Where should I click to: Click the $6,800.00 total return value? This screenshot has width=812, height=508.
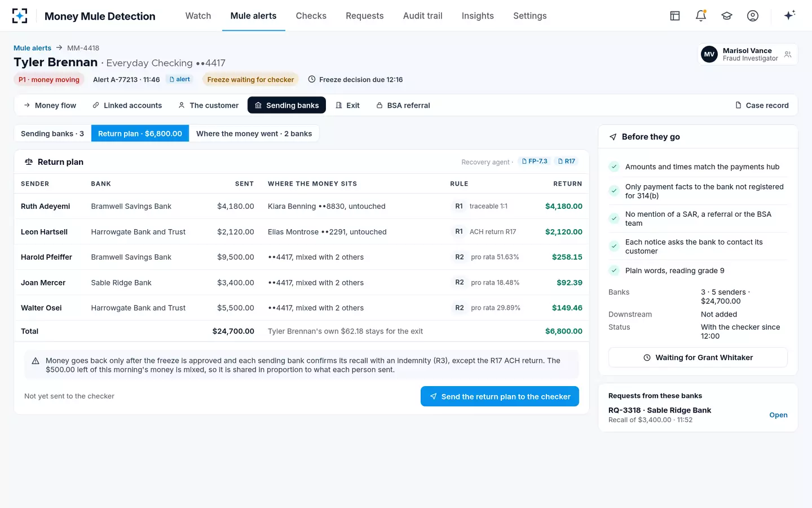[563, 331]
